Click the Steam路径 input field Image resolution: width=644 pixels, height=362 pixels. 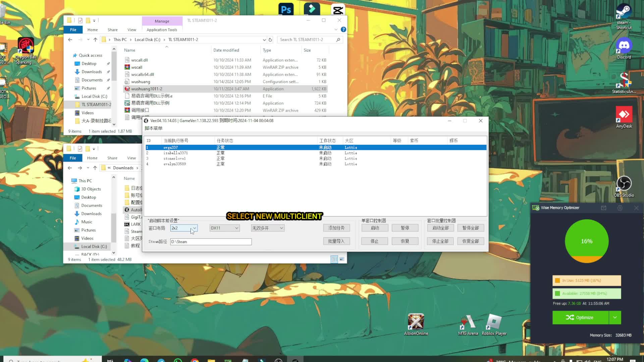click(x=211, y=242)
